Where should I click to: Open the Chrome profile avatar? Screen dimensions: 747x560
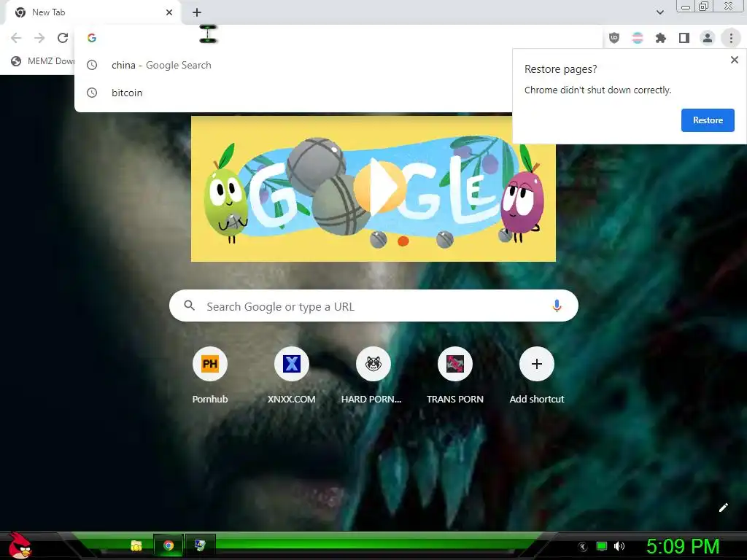[x=708, y=38]
